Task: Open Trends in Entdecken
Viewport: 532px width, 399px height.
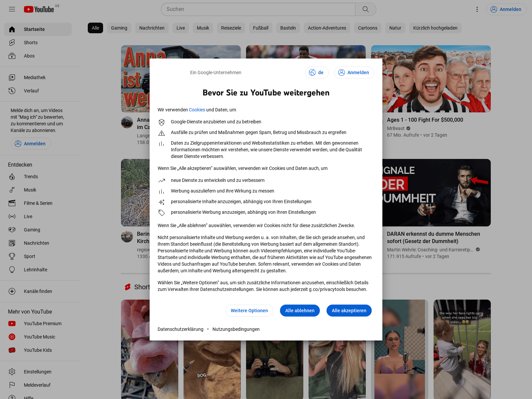Action: [x=38, y=177]
